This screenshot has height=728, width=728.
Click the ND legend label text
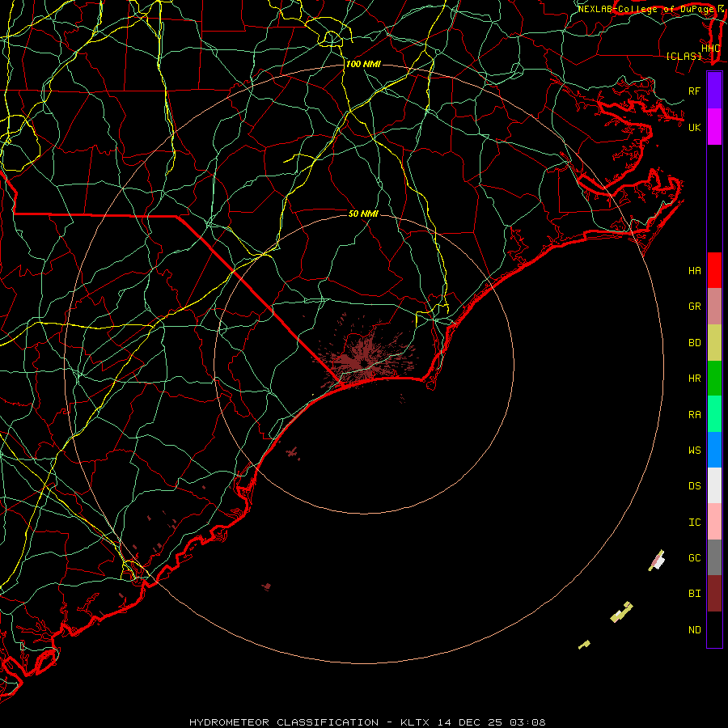click(x=695, y=630)
